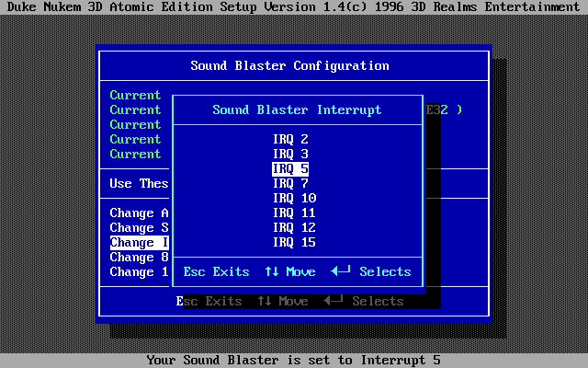This screenshot has height=368, width=588.
Task: Click the status line 'Your Sound Blaster is set to Interrupt 5'
Action: (x=294, y=360)
